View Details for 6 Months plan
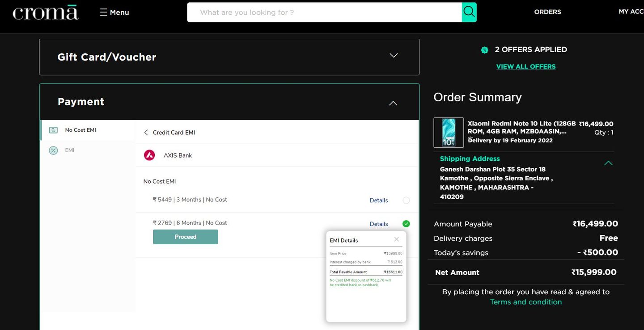644x330 pixels. point(378,224)
